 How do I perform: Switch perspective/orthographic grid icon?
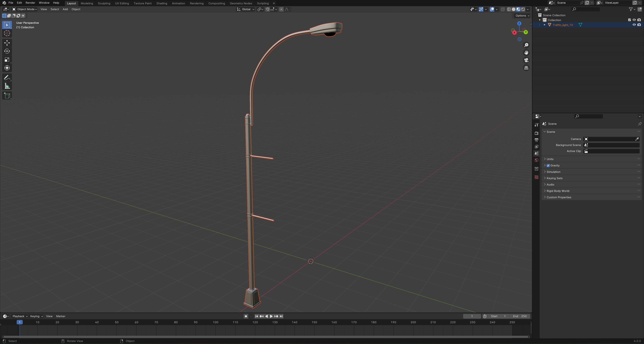526,68
